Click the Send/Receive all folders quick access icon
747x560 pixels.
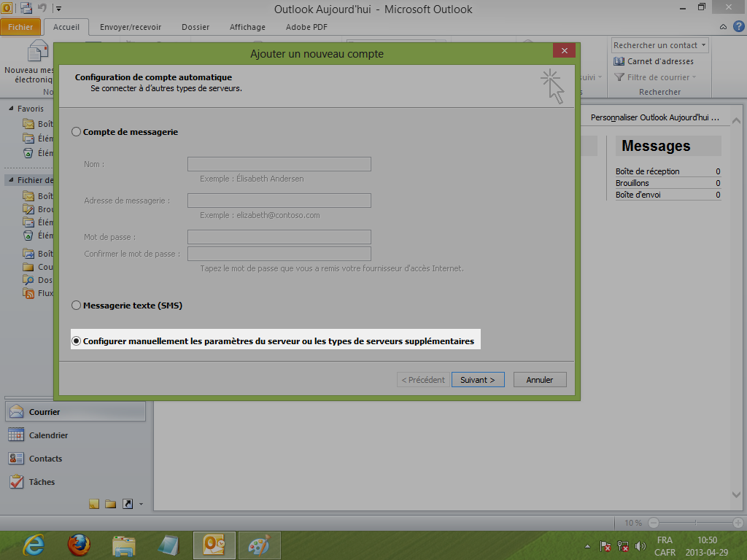pyautogui.click(x=26, y=8)
